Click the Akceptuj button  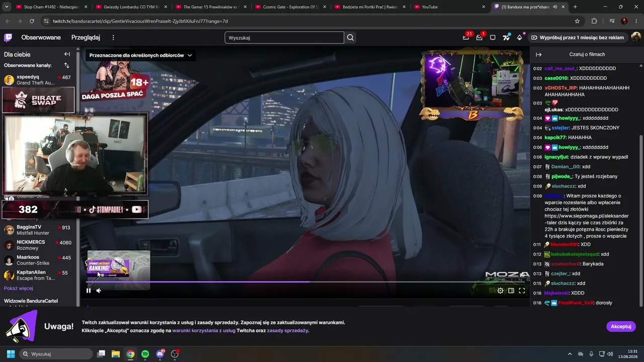click(621, 326)
